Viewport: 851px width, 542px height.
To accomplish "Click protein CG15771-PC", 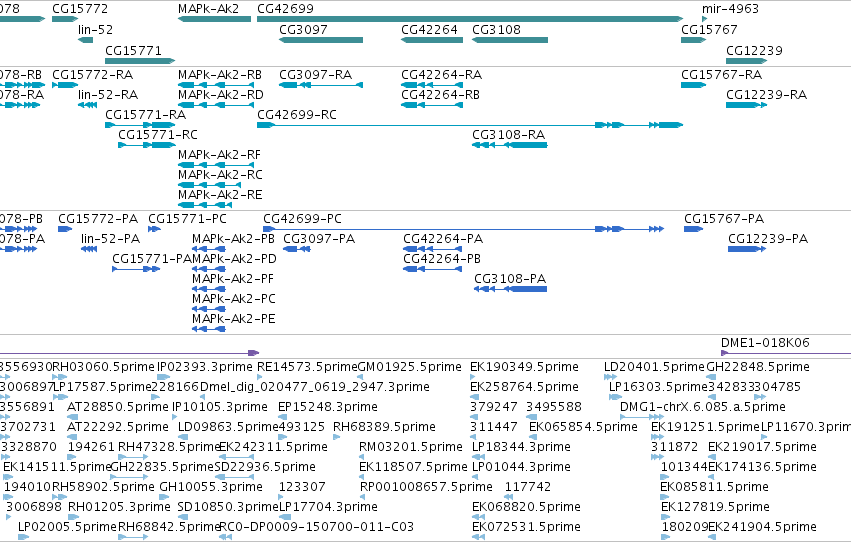I will (x=154, y=229).
